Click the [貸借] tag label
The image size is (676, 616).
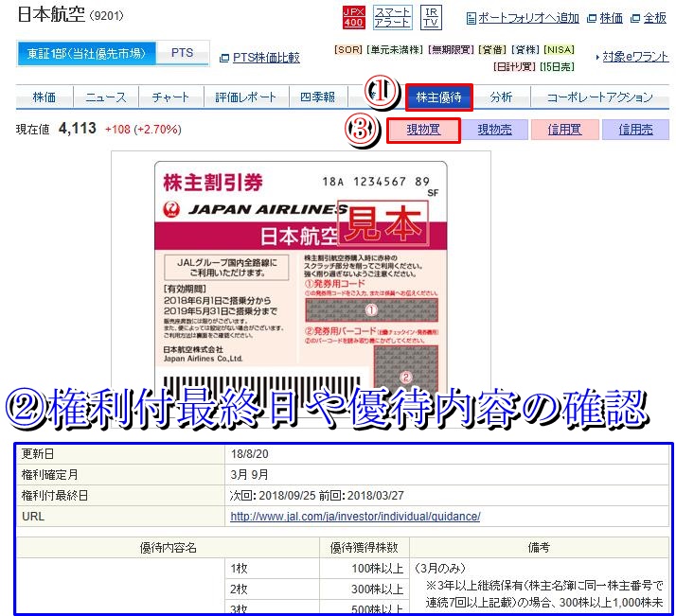pos(492,50)
